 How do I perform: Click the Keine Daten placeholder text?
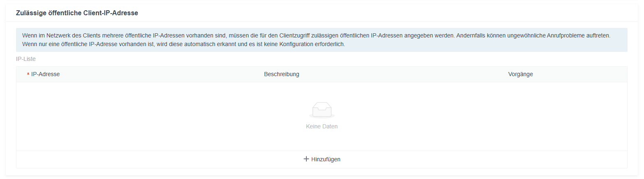pos(322,126)
